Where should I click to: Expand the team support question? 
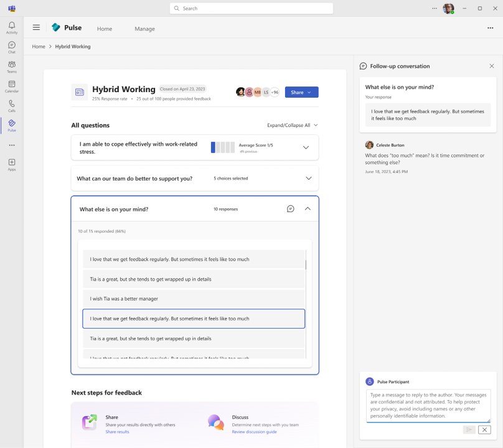pos(308,178)
